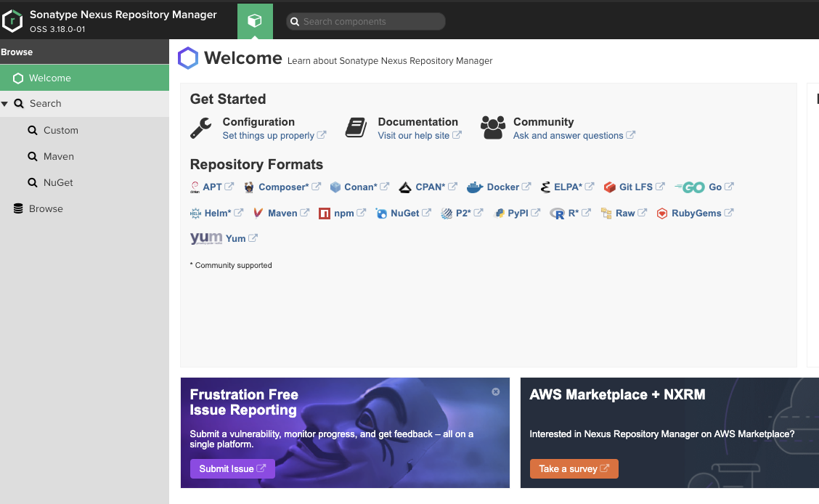Open the P2* format link
The height and width of the screenshot is (504, 819).
[x=463, y=213]
